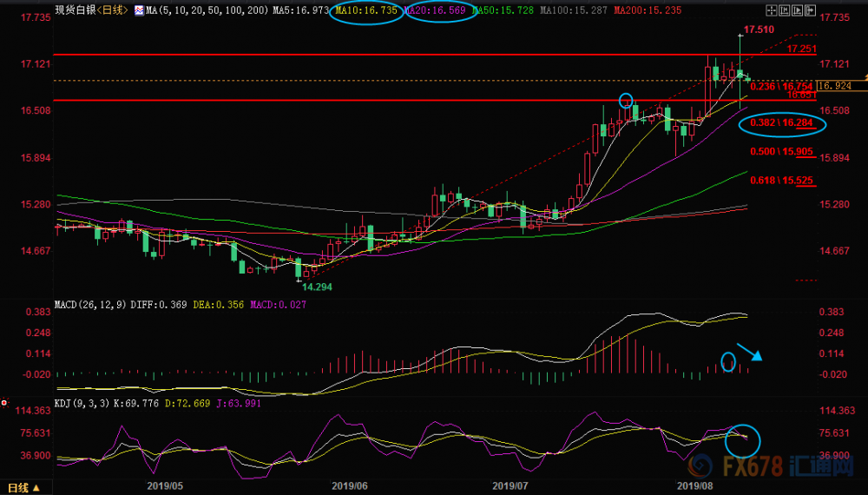Image resolution: width=868 pixels, height=495 pixels.
Task: Click the 14.294 low price label
Action: click(317, 287)
